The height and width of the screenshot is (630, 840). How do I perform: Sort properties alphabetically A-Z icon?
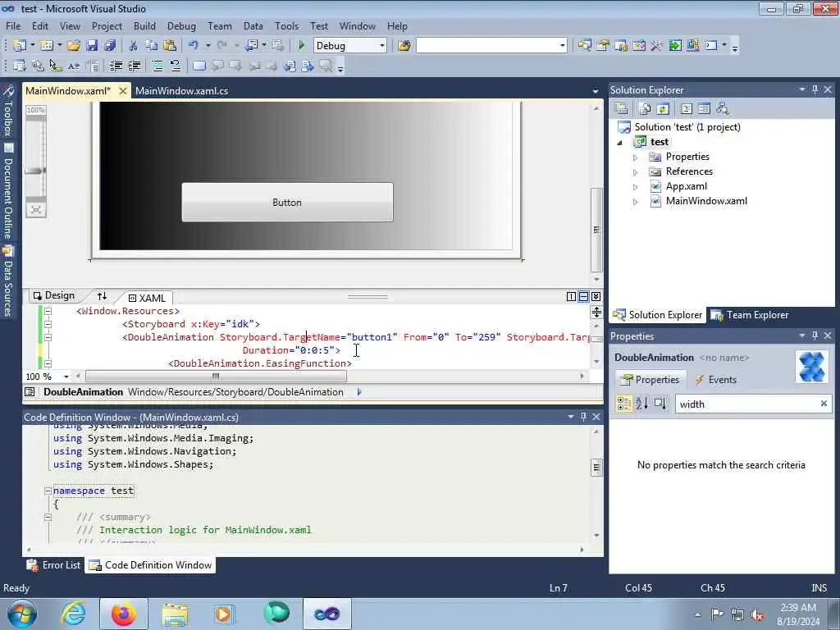coord(641,404)
